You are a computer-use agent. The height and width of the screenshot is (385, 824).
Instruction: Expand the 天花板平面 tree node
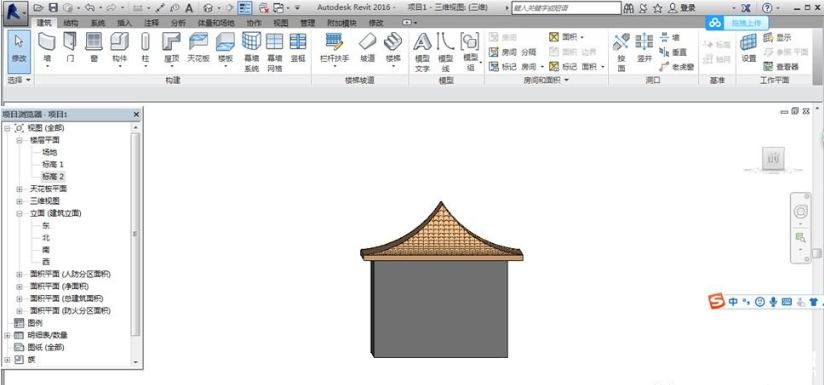point(19,189)
